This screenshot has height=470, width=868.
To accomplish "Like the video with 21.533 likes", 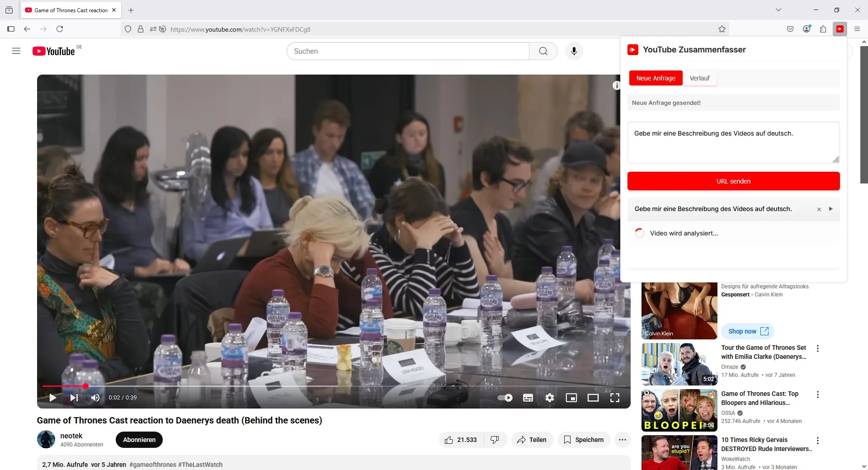I will pyautogui.click(x=461, y=440).
